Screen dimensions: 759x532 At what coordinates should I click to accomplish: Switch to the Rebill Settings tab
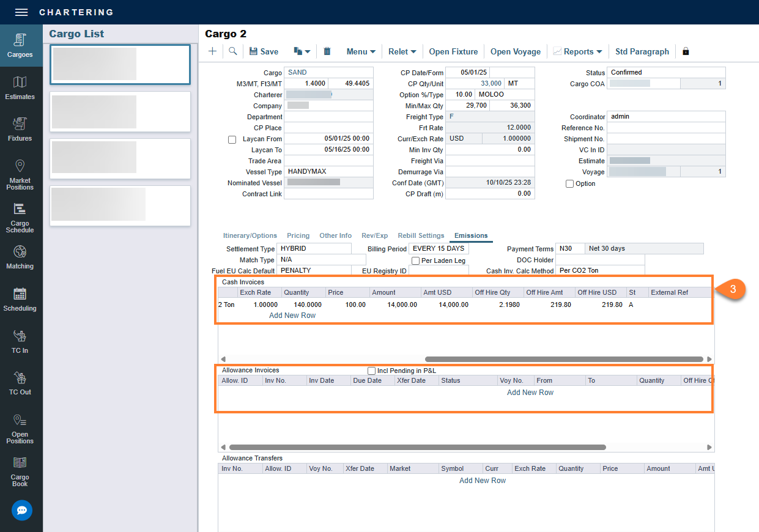[x=421, y=235]
